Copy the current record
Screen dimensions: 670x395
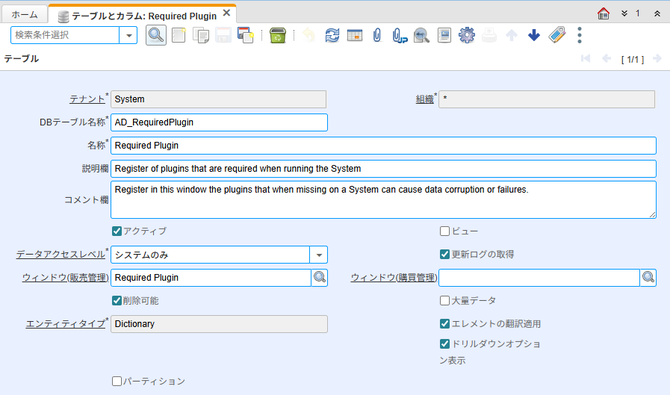201,35
